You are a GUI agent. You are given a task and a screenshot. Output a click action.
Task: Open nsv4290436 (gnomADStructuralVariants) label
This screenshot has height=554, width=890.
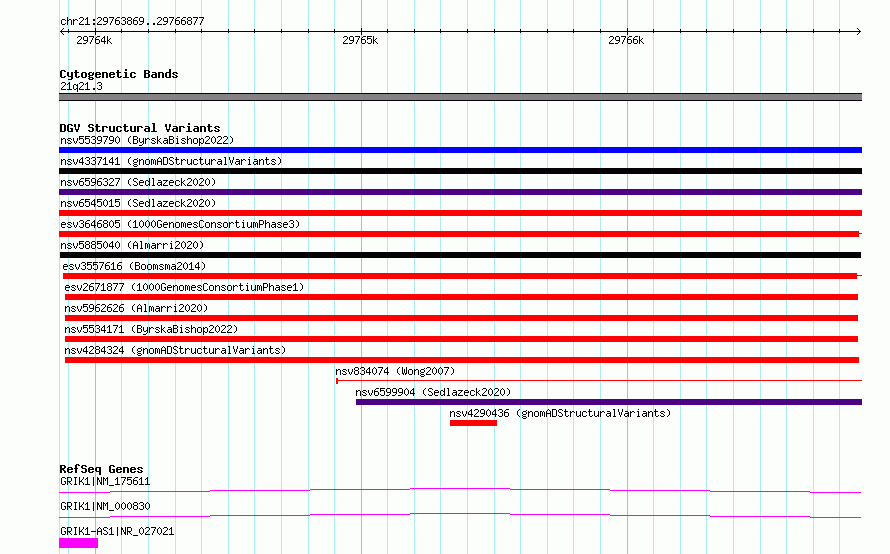point(560,413)
